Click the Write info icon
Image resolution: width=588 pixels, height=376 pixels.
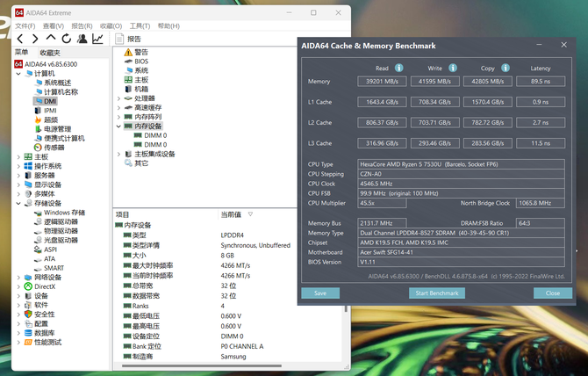point(453,68)
